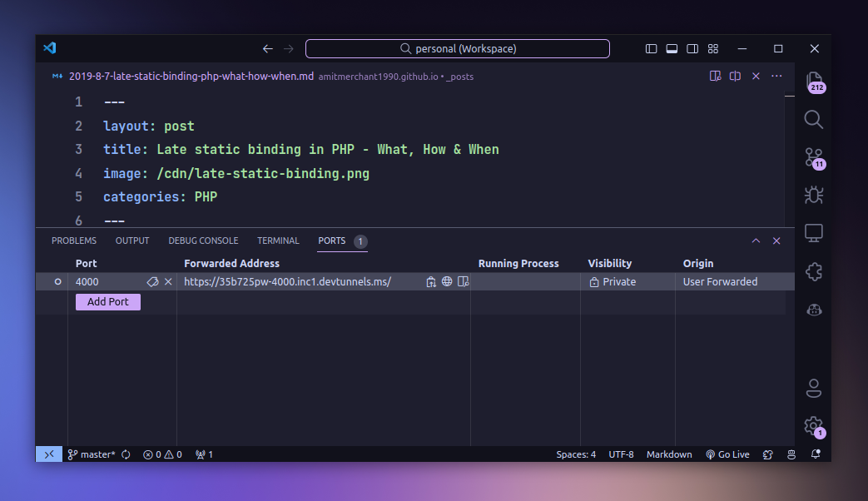868x501 pixels.
Task: Click the Visibility column header
Action: coord(609,264)
